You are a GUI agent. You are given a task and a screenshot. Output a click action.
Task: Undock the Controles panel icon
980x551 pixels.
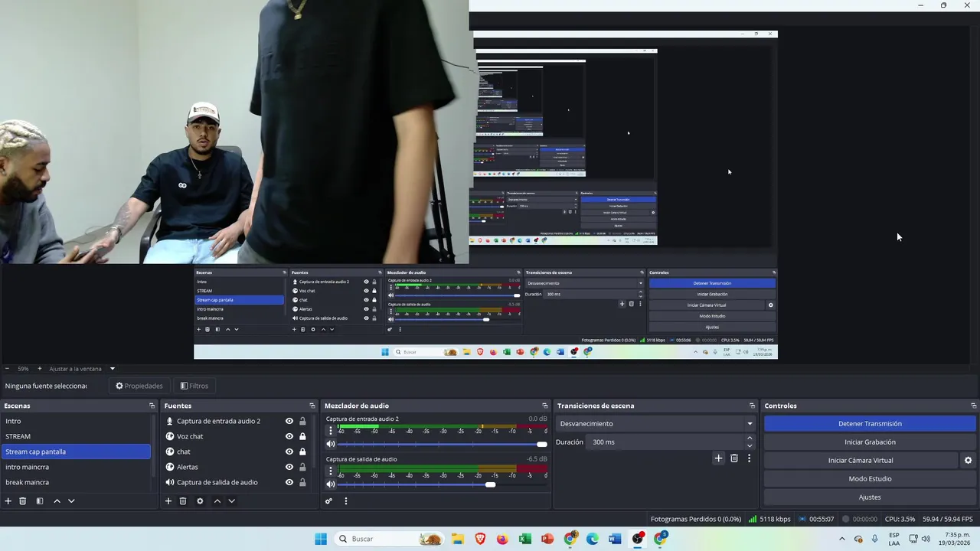click(x=973, y=406)
